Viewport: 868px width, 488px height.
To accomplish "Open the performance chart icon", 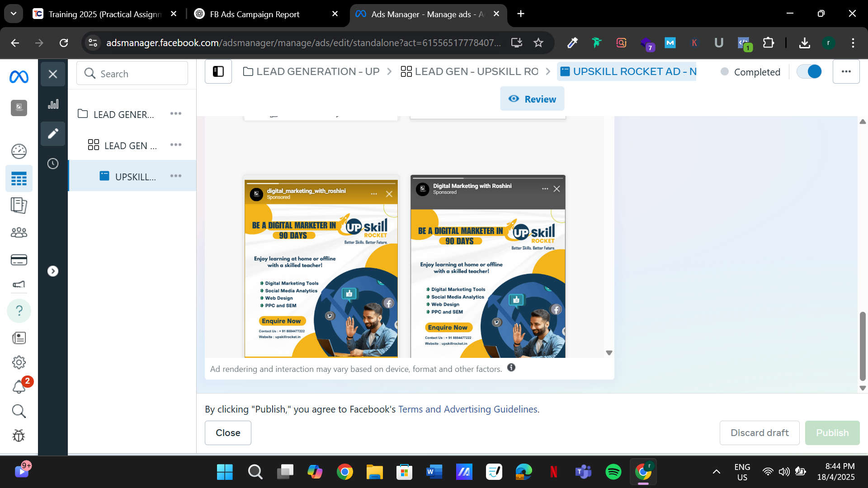I will [x=53, y=104].
